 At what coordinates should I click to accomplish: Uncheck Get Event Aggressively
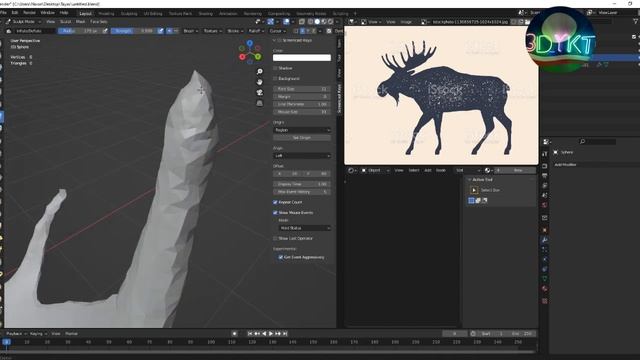(x=280, y=258)
